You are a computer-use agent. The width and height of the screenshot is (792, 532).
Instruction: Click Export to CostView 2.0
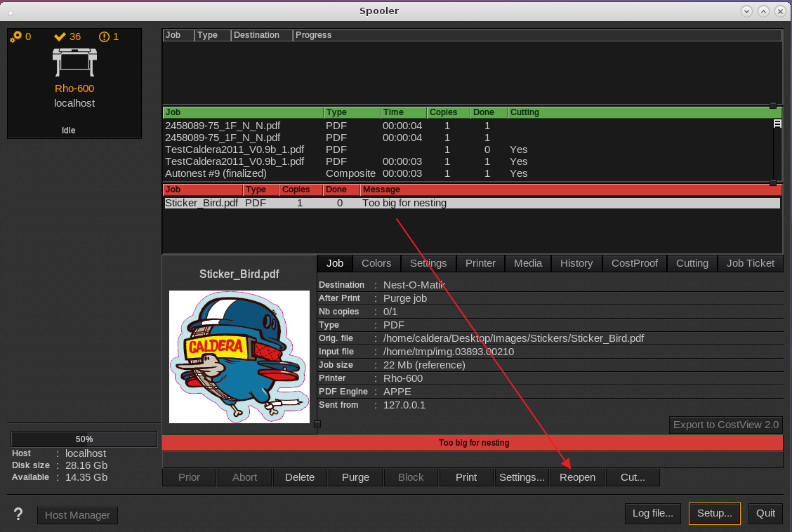tap(725, 425)
